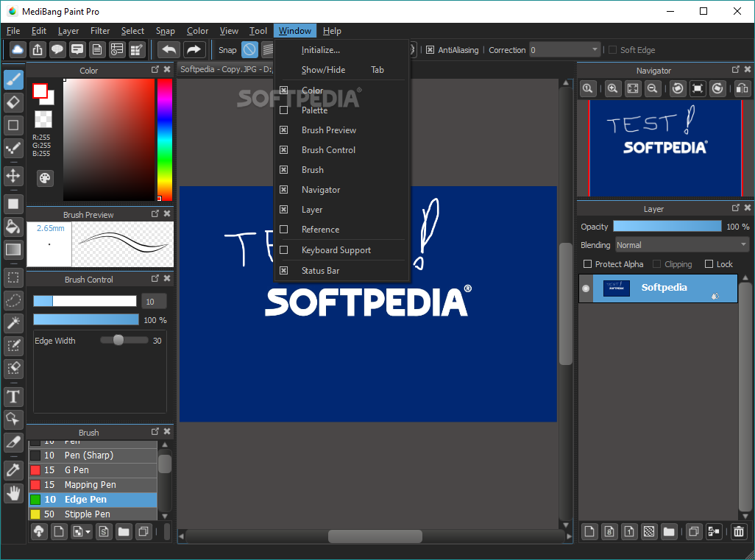Select the G Pen brush

[93, 470]
